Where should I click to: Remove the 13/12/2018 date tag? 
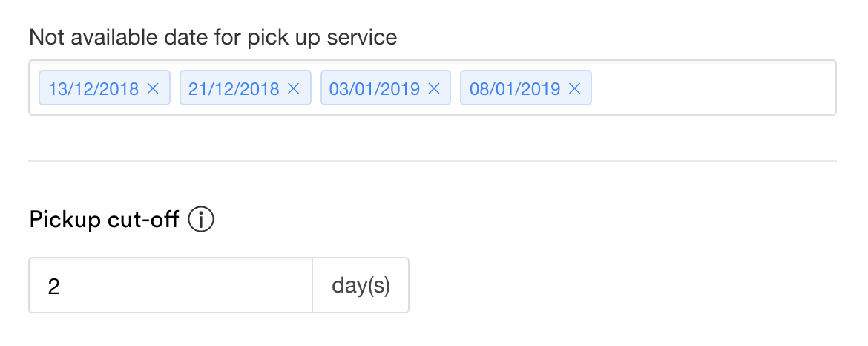coord(153,88)
